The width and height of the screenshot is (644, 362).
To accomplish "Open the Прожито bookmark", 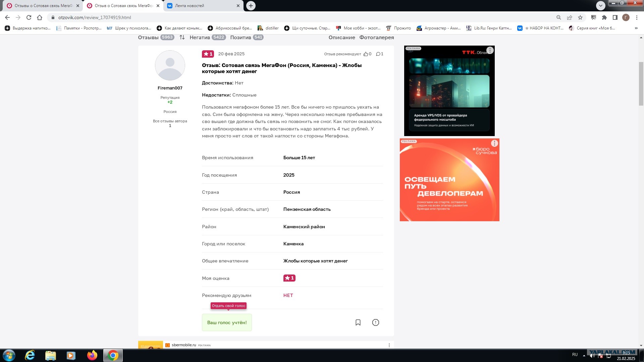I will click(398, 28).
